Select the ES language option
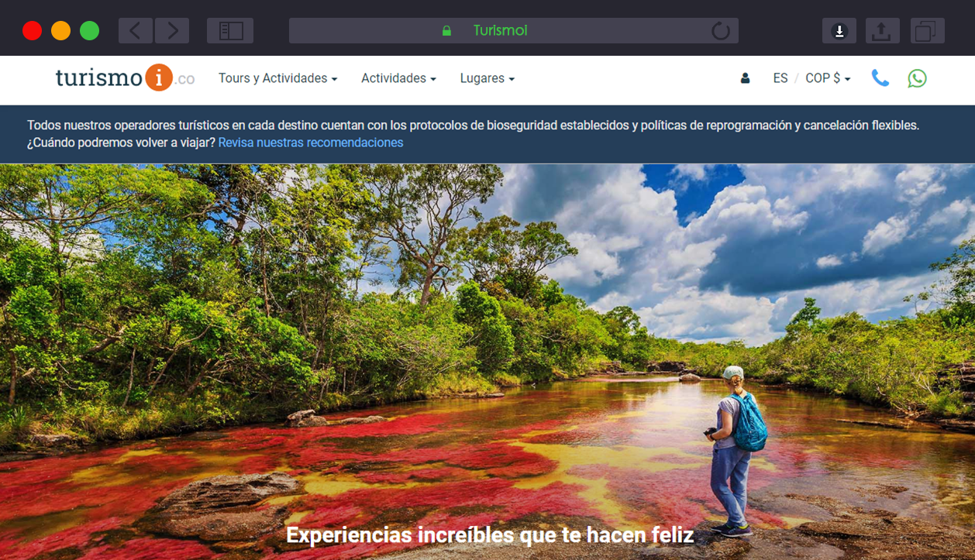The height and width of the screenshot is (560, 975). point(780,78)
